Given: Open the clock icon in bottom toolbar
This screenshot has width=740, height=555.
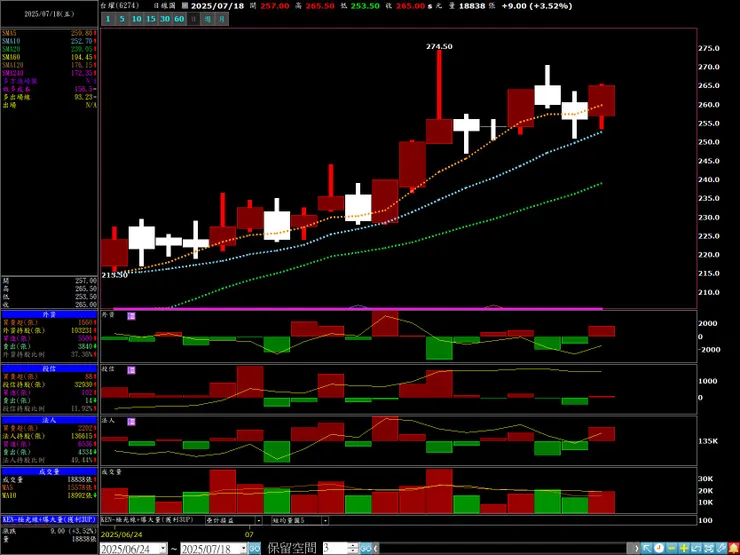Looking at the screenshot, I should click(x=659, y=548).
